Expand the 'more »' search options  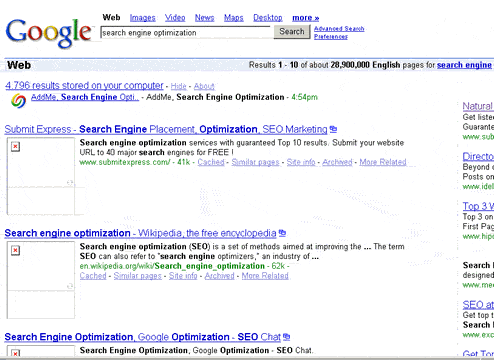305,18
